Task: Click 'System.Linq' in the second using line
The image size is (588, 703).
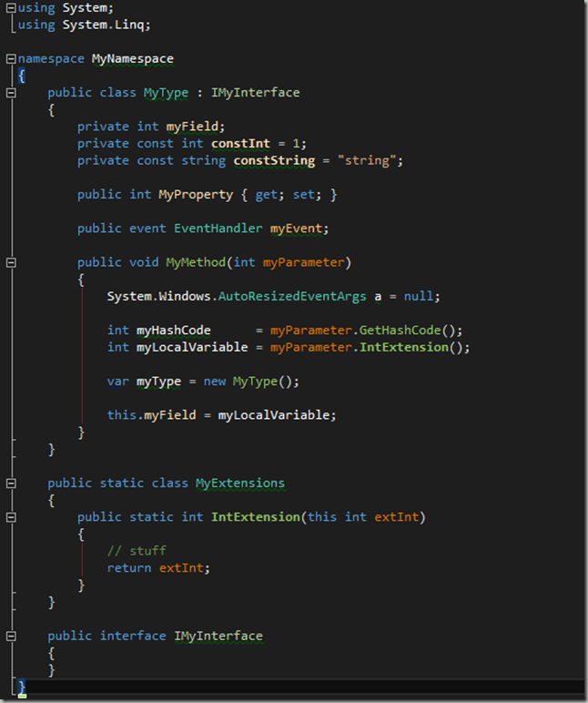Action: [103, 25]
